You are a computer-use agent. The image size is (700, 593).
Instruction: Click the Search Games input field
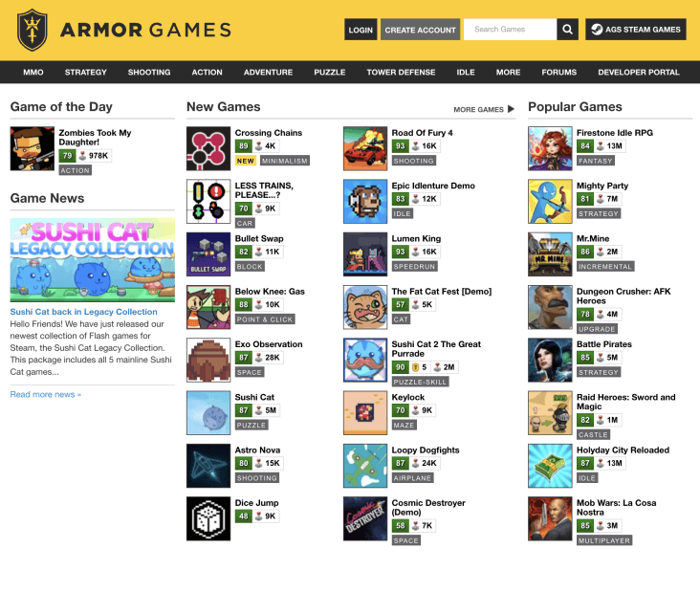click(x=511, y=30)
